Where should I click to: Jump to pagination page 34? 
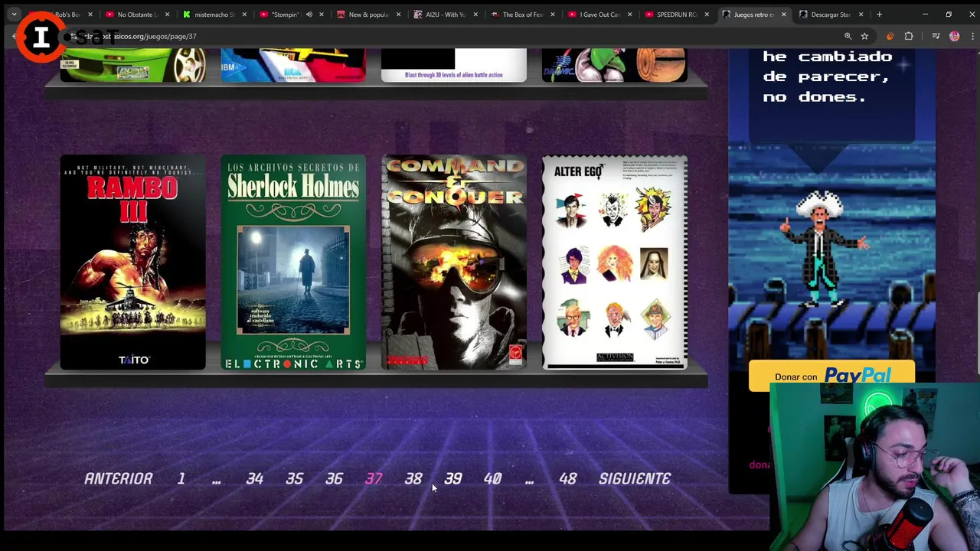pyautogui.click(x=255, y=478)
